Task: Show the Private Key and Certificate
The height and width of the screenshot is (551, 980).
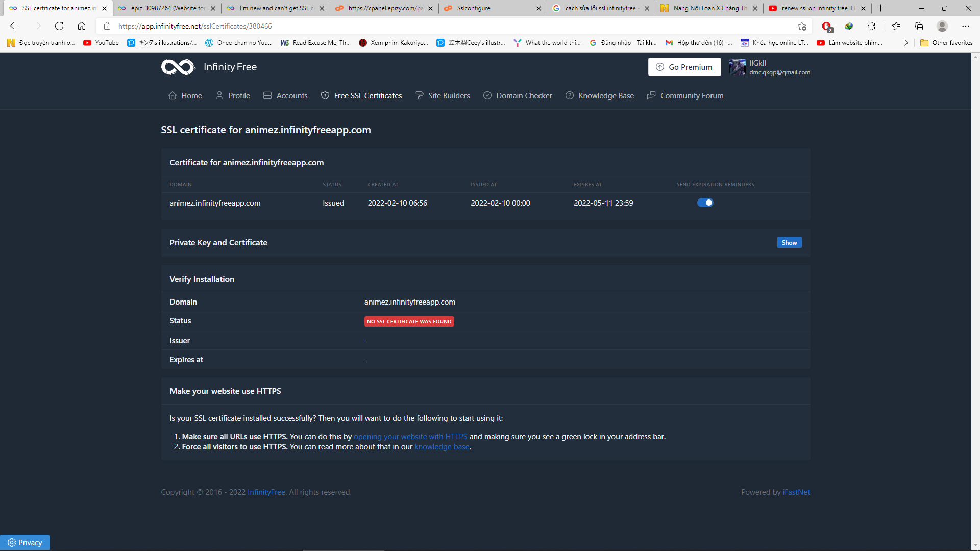Action: pyautogui.click(x=789, y=243)
